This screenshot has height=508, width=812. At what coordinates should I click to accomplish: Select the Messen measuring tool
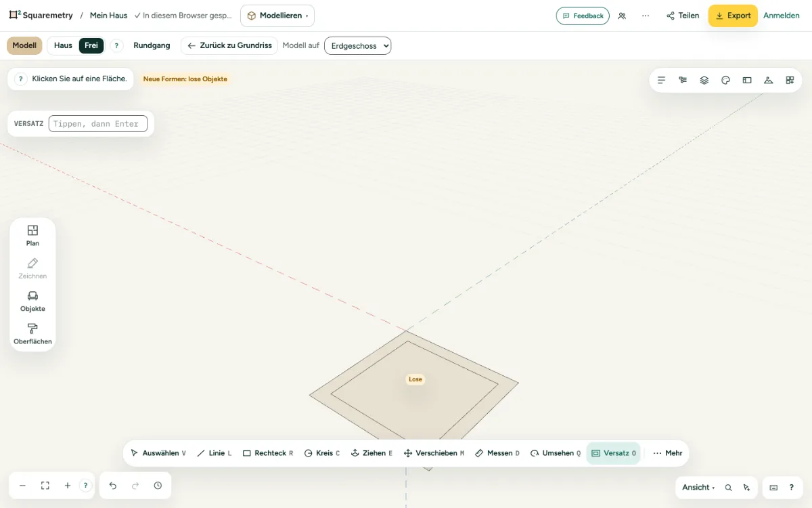tap(497, 453)
